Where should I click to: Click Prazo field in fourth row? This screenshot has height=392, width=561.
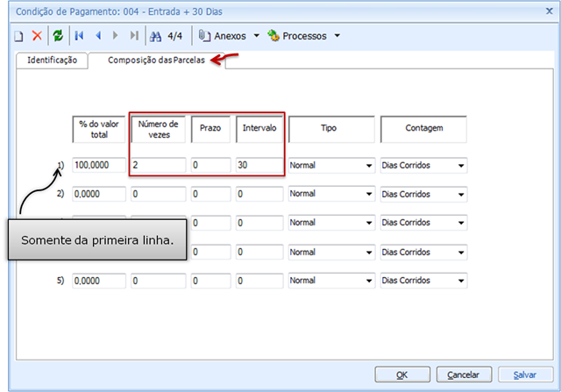click(x=210, y=252)
